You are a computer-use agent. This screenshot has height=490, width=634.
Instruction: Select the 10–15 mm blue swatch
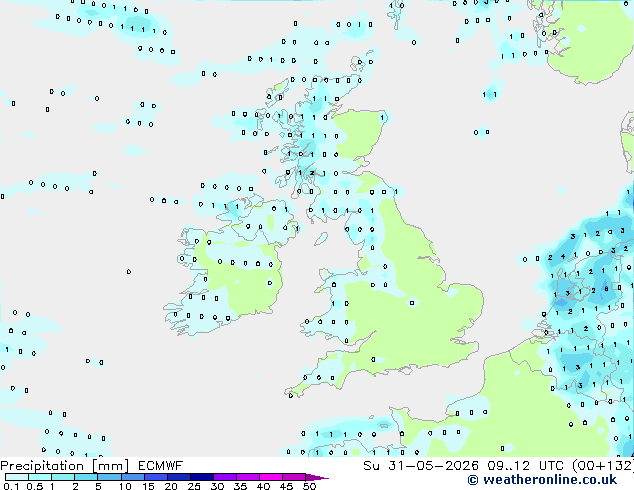pos(133,477)
